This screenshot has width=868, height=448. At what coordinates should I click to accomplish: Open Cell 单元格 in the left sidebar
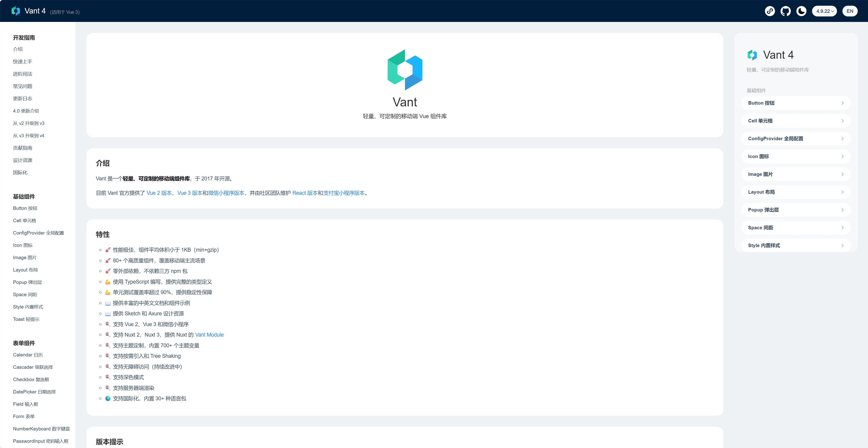tap(24, 221)
